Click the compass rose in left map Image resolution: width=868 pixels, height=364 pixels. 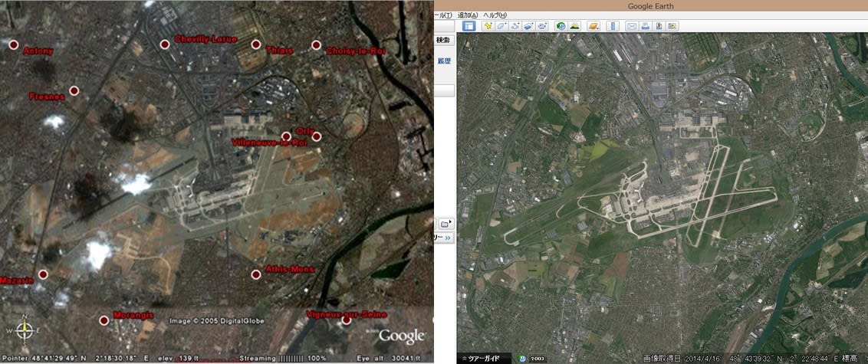point(25,330)
